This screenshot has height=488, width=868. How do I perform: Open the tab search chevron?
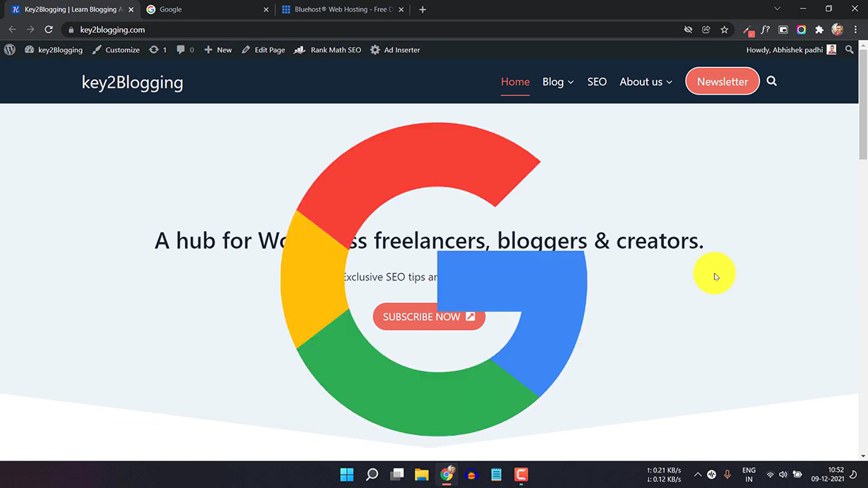pyautogui.click(x=777, y=9)
